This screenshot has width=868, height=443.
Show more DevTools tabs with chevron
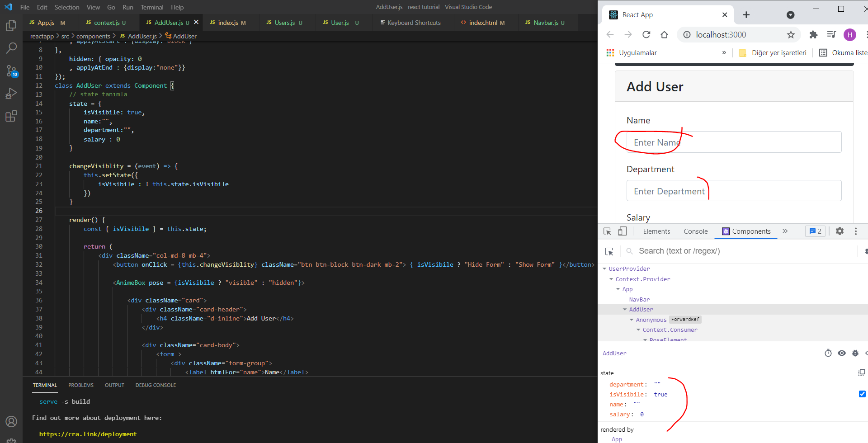tap(785, 231)
